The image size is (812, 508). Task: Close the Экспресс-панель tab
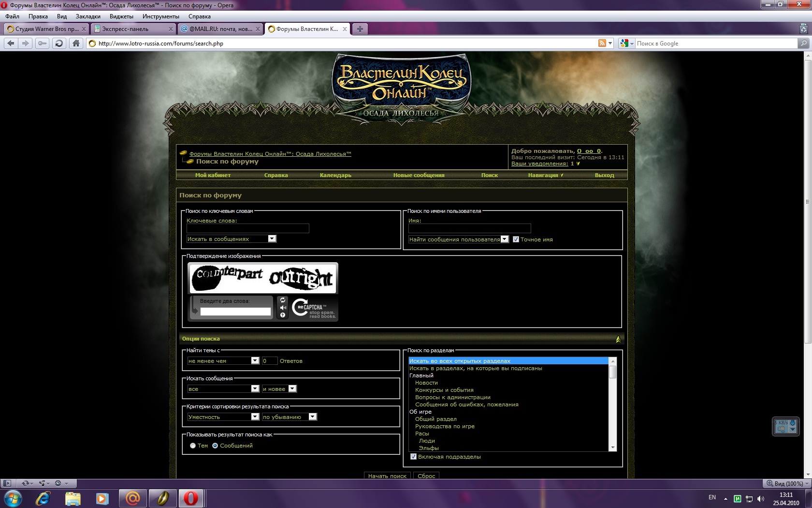(171, 29)
